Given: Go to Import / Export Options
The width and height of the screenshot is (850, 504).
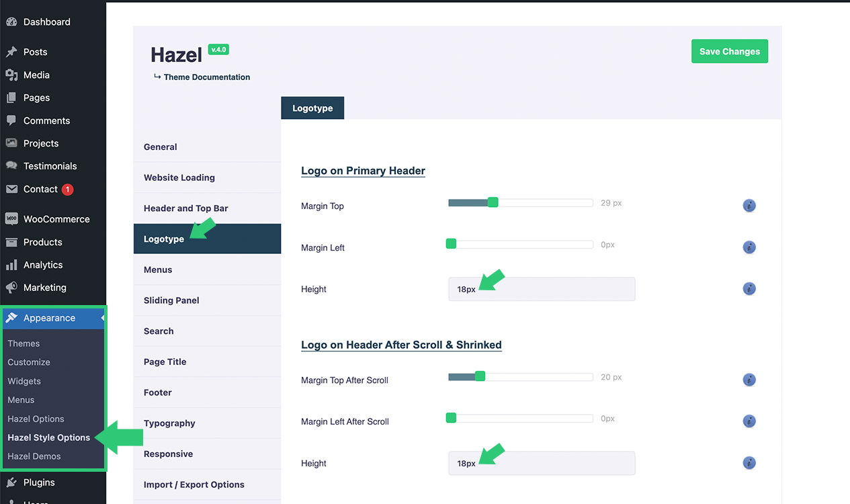Looking at the screenshot, I should tap(194, 485).
